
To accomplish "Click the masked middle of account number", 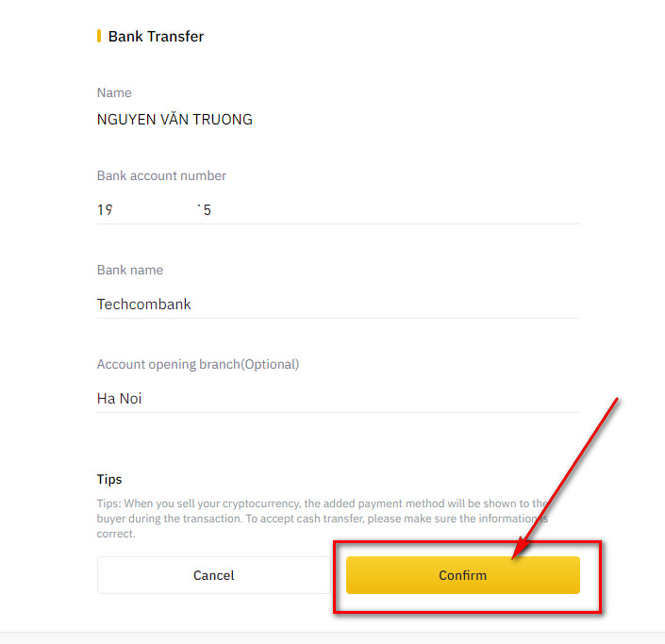I will tap(156, 209).
